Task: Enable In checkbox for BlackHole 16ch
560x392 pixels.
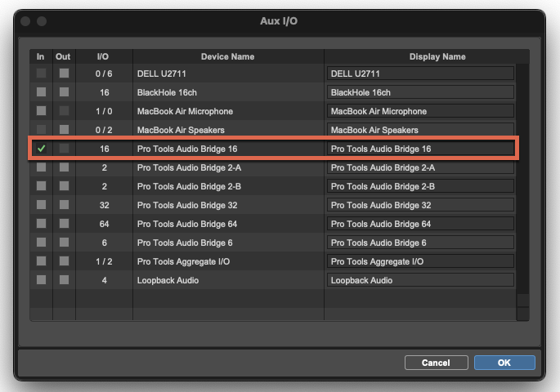Action: (x=42, y=92)
